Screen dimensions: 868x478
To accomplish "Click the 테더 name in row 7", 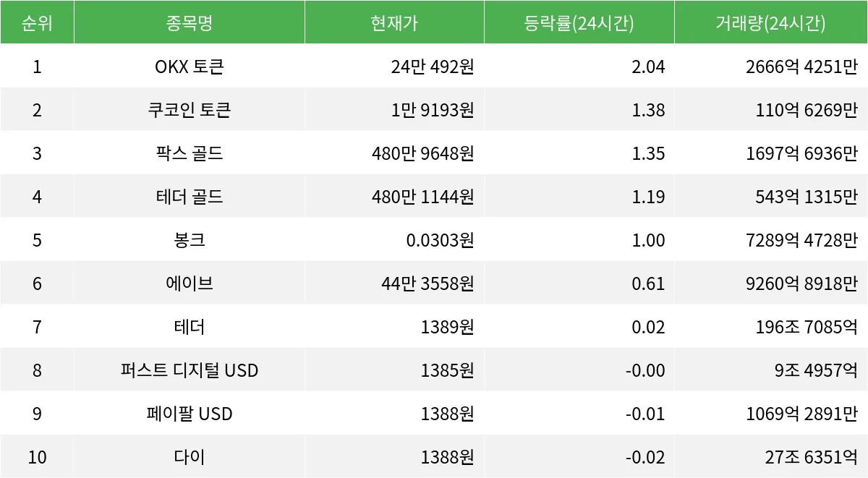I will pos(190,327).
